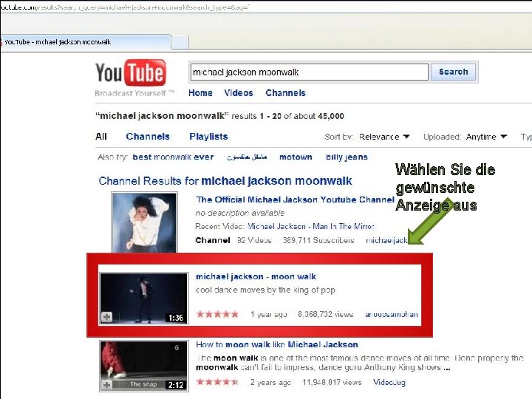The image size is (532, 399).
Task: Open How to moon walk like Michael Jackson
Action: [277, 344]
